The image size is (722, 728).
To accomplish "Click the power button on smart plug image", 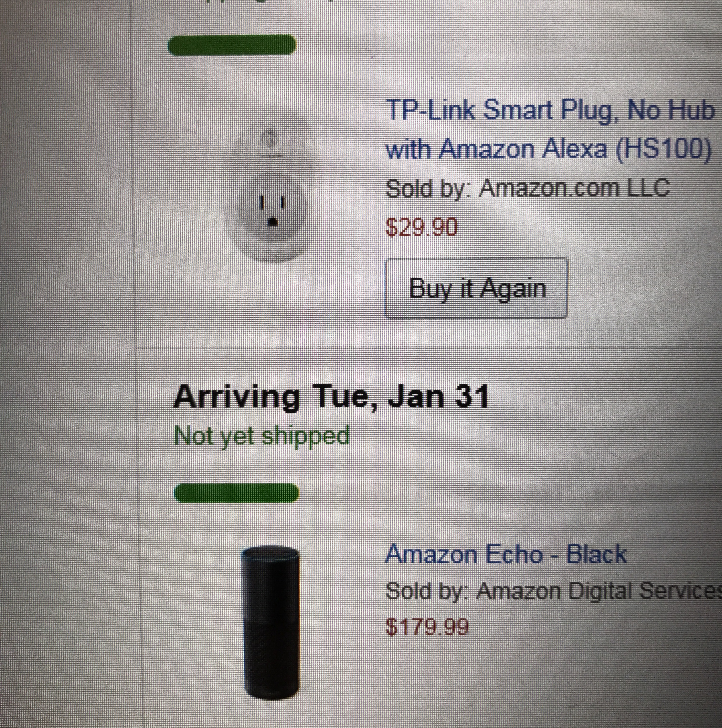I will 269,138.
